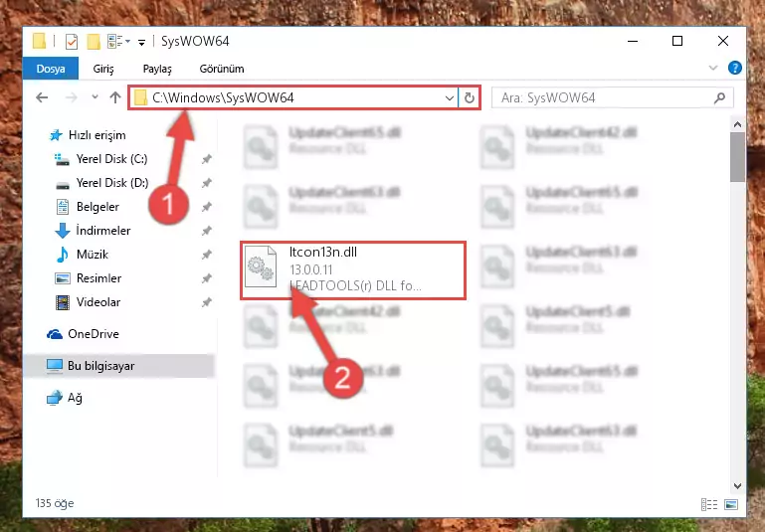This screenshot has height=532, width=765.
Task: Open the Dosya file menu tab
Action: (x=51, y=69)
